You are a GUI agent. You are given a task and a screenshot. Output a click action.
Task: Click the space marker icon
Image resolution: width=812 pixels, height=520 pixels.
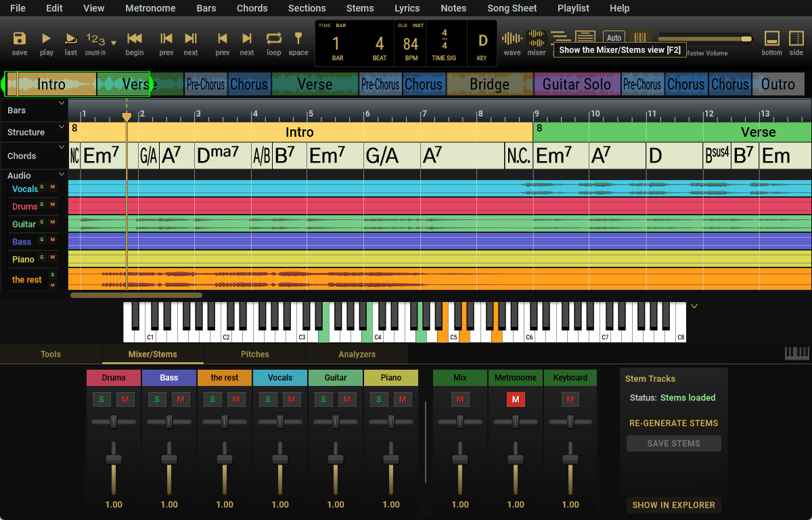(x=298, y=39)
